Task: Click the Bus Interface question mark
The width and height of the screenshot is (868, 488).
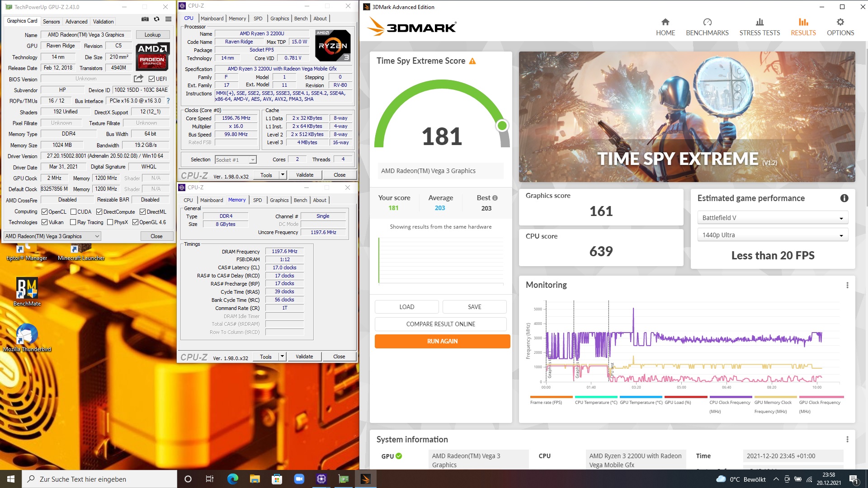Action: pos(168,101)
